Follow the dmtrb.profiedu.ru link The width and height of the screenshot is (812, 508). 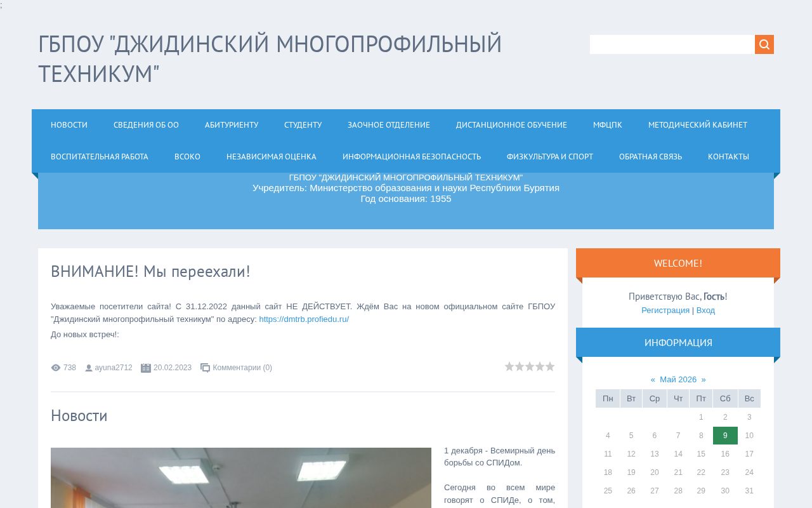(304, 319)
